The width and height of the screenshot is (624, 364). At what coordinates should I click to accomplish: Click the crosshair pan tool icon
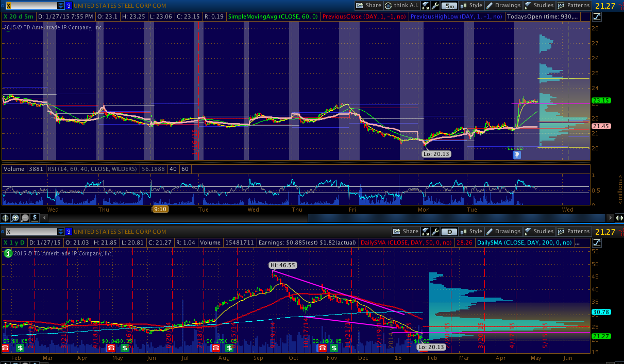pyautogui.click(x=6, y=218)
